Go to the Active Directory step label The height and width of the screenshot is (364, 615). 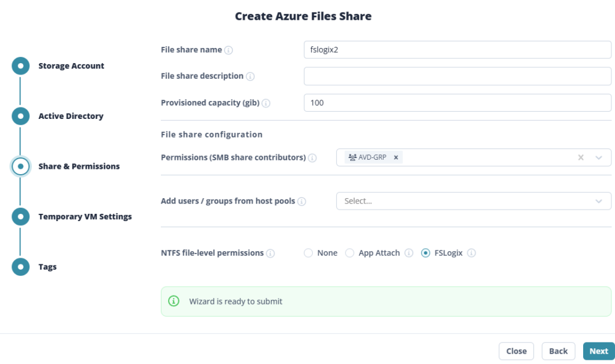pyautogui.click(x=71, y=116)
